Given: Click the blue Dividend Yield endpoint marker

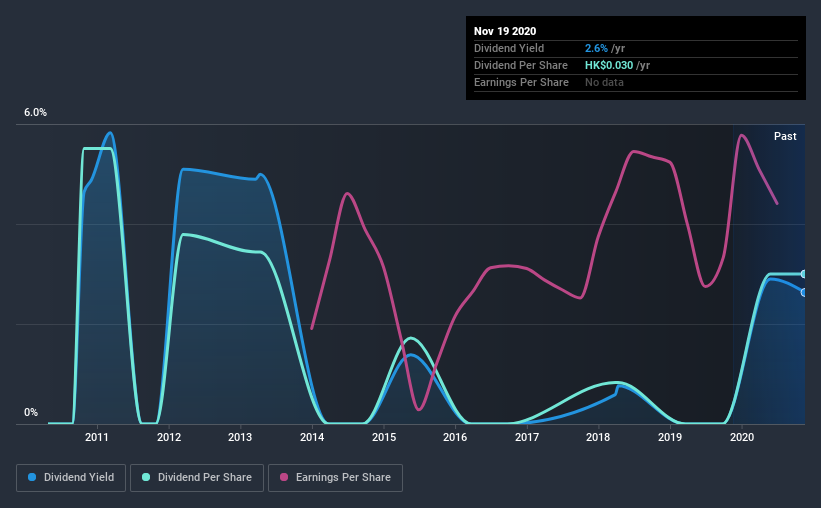Looking at the screenshot, I should pyautogui.click(x=804, y=292).
